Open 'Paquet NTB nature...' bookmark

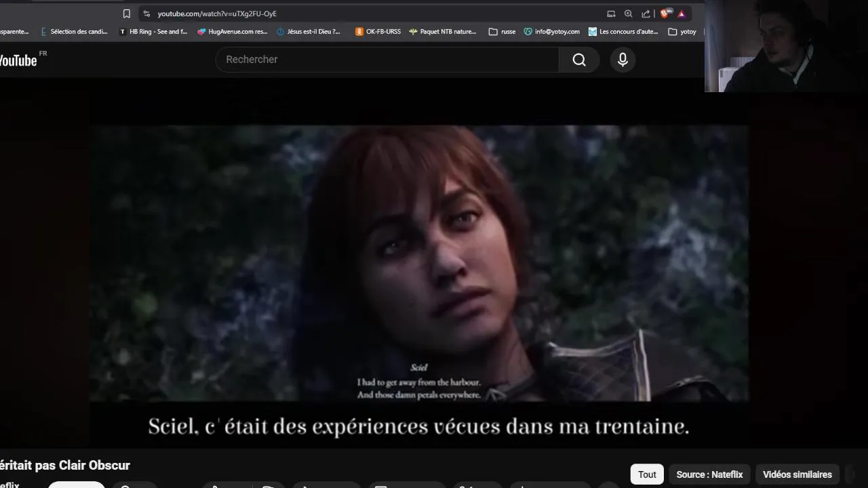[x=443, y=31]
